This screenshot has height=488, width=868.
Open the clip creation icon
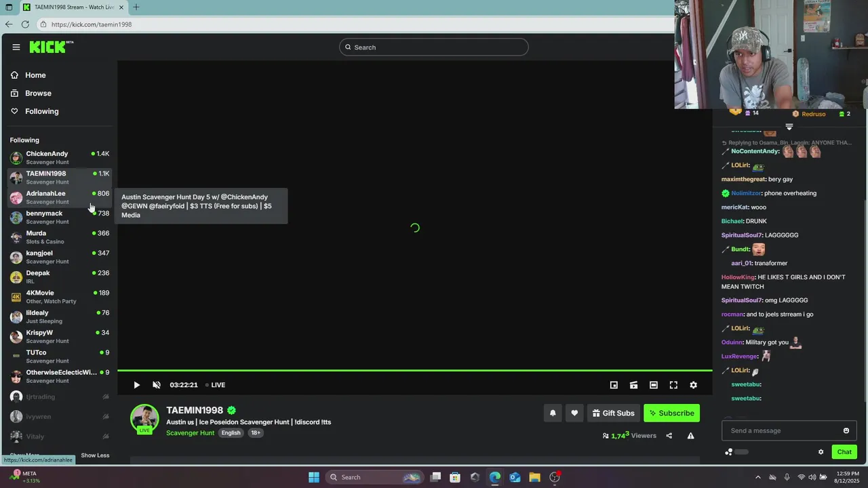pos(633,385)
